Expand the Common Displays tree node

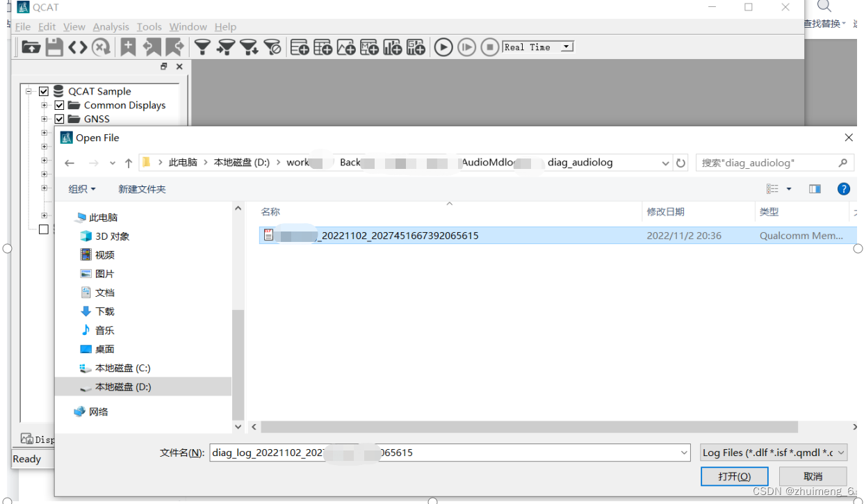pos(44,105)
